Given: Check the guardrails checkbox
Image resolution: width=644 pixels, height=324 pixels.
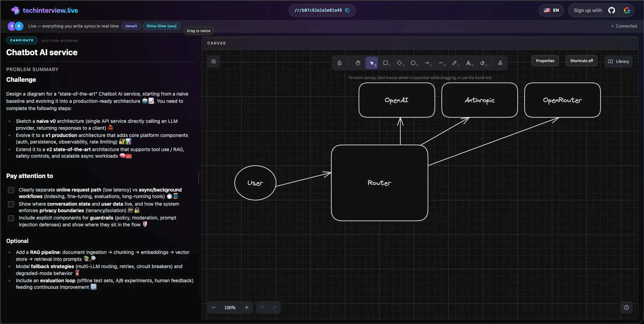Looking at the screenshot, I should click(11, 218).
